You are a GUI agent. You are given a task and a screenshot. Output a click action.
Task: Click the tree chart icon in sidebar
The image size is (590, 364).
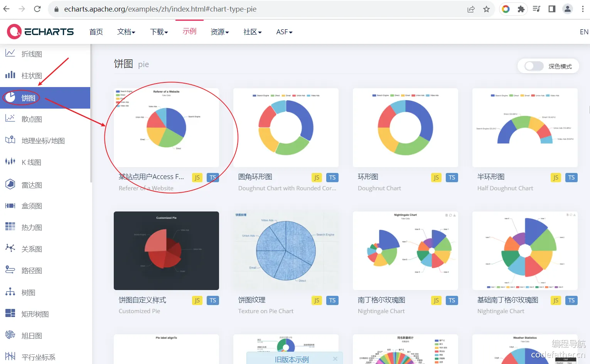tap(10, 292)
